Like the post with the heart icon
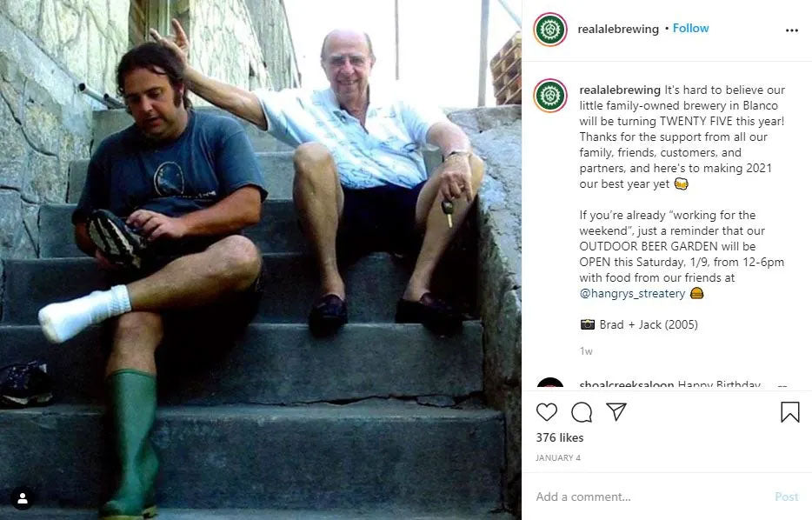 pos(546,412)
